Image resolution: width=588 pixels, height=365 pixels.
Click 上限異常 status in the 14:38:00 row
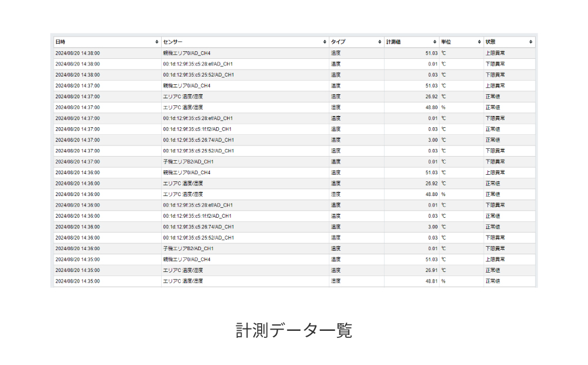point(495,54)
